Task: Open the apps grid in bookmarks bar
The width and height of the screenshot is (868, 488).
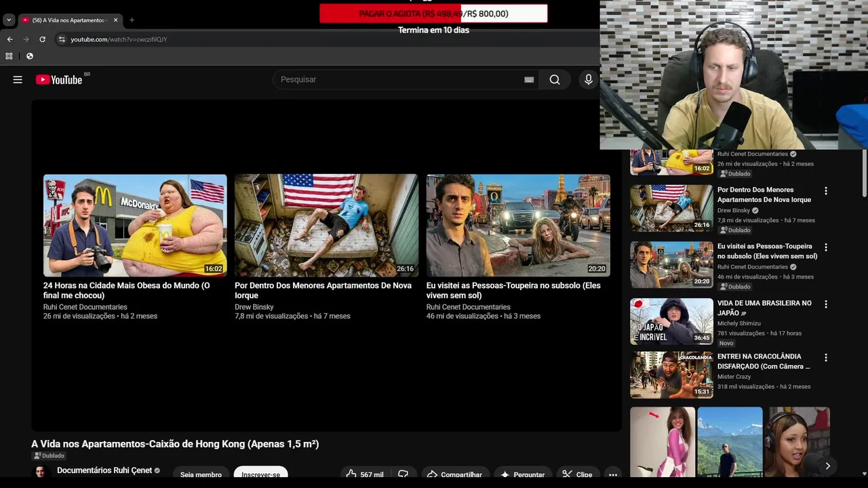Action: click(x=9, y=56)
